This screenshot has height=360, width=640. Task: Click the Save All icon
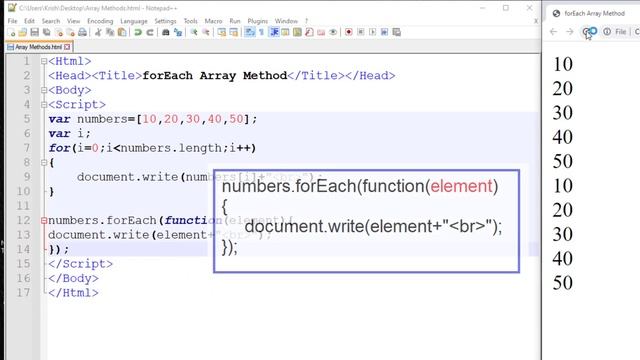47,32
